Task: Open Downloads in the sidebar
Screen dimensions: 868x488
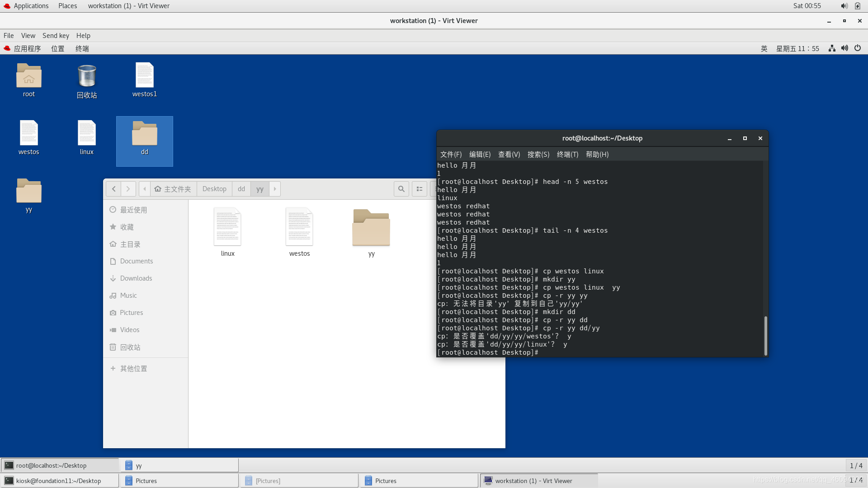Action: tap(136, 278)
